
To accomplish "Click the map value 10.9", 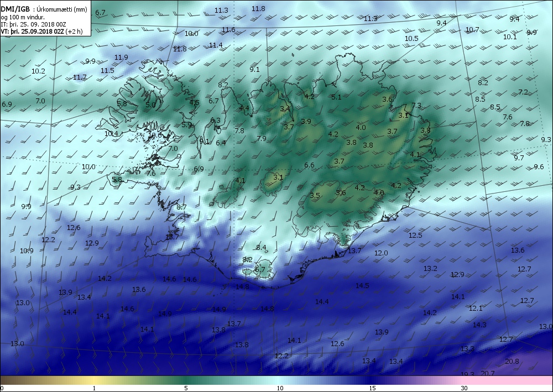I will (27, 250).
